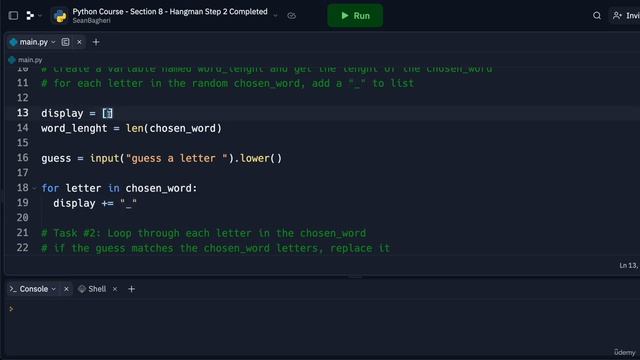Viewport: 640px width, 360px height.
Task: Click the main.py breadcrumb
Action: click(25, 60)
